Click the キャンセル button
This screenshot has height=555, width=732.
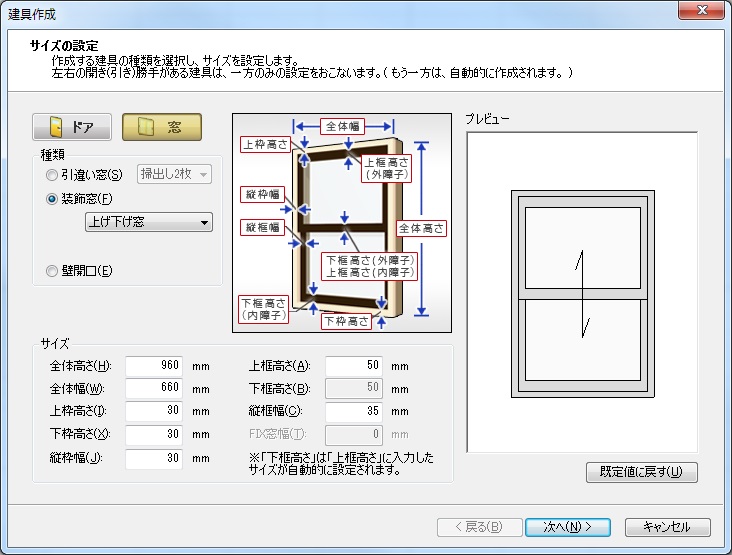tap(667, 527)
